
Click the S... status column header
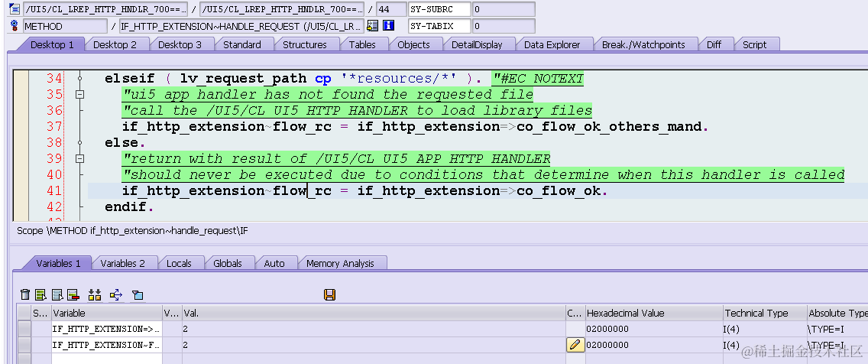click(x=41, y=313)
